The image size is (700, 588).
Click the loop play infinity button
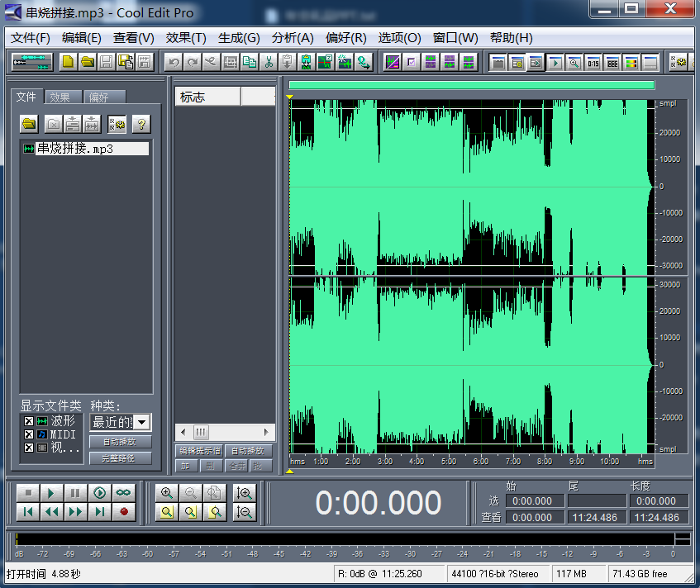(x=123, y=493)
